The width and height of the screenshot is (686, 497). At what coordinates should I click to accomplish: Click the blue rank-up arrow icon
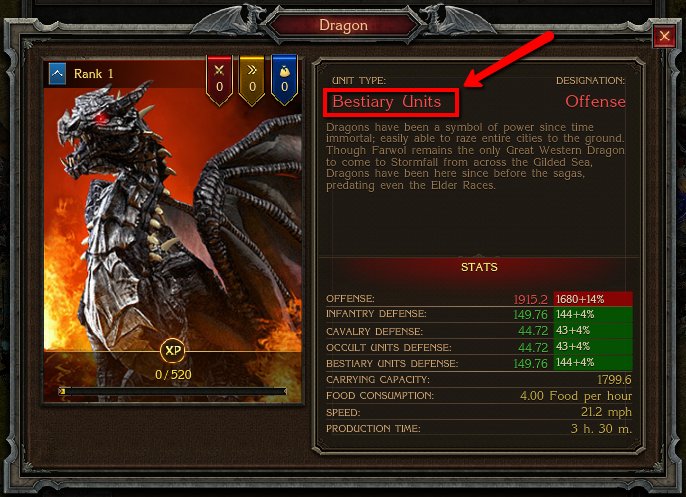point(57,74)
